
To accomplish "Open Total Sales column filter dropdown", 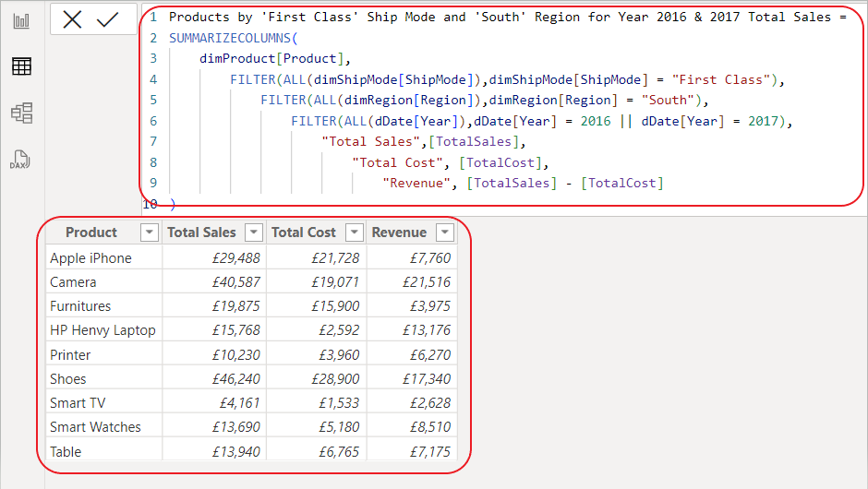I will coord(254,233).
